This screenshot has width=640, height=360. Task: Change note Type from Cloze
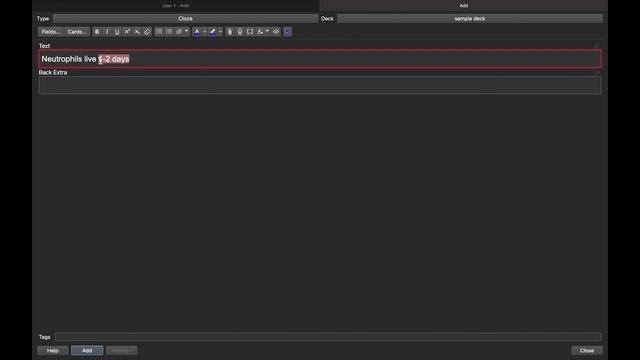(185, 19)
